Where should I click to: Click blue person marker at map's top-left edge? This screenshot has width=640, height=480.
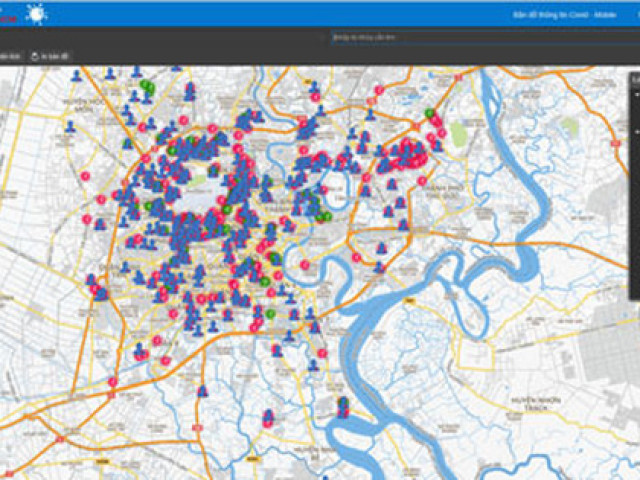coord(76,75)
